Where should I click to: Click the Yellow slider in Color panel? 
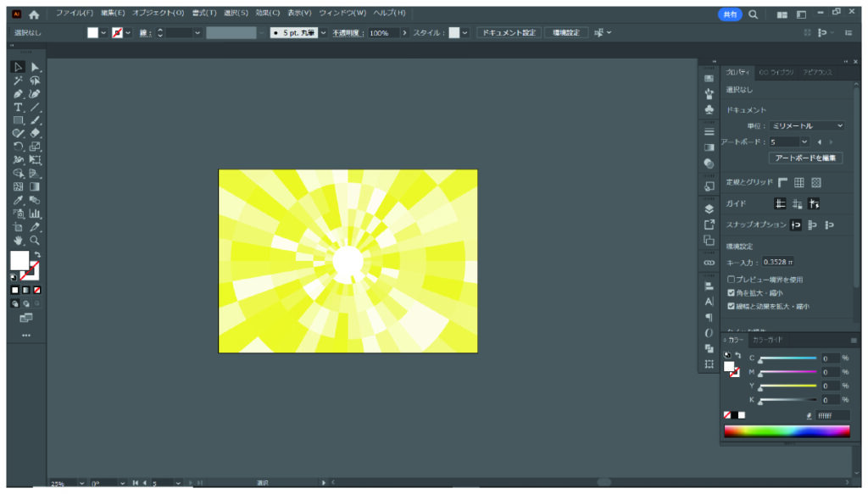tap(788, 386)
